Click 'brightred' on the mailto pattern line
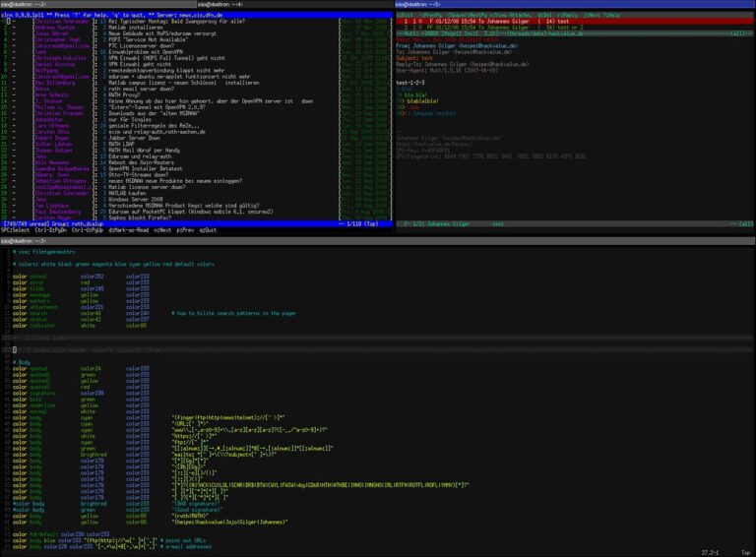Viewport: 756px width, 557px height. click(94, 455)
